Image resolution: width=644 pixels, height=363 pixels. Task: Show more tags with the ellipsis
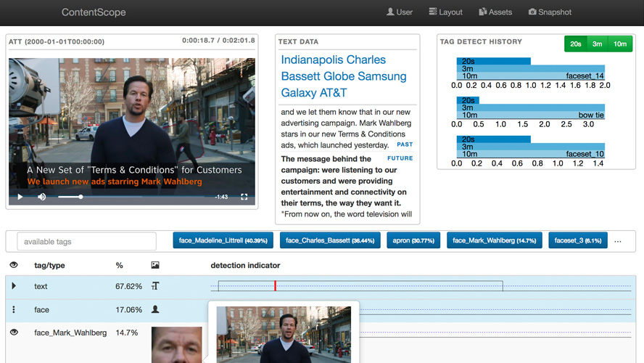point(618,240)
